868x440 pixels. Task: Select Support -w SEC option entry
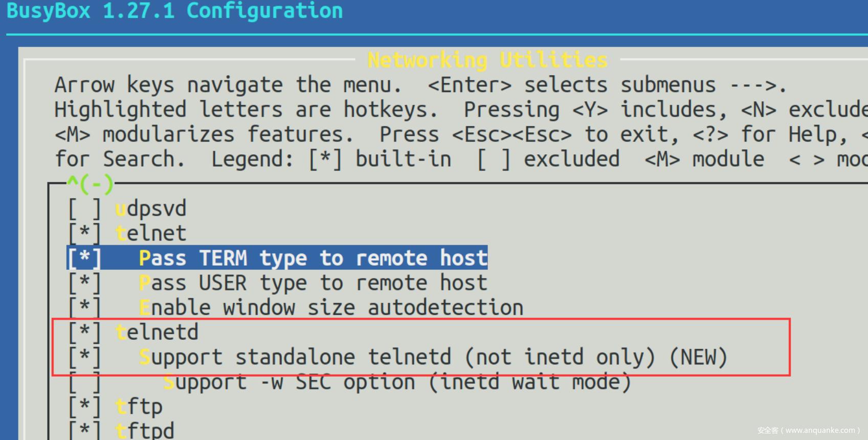pos(397,382)
